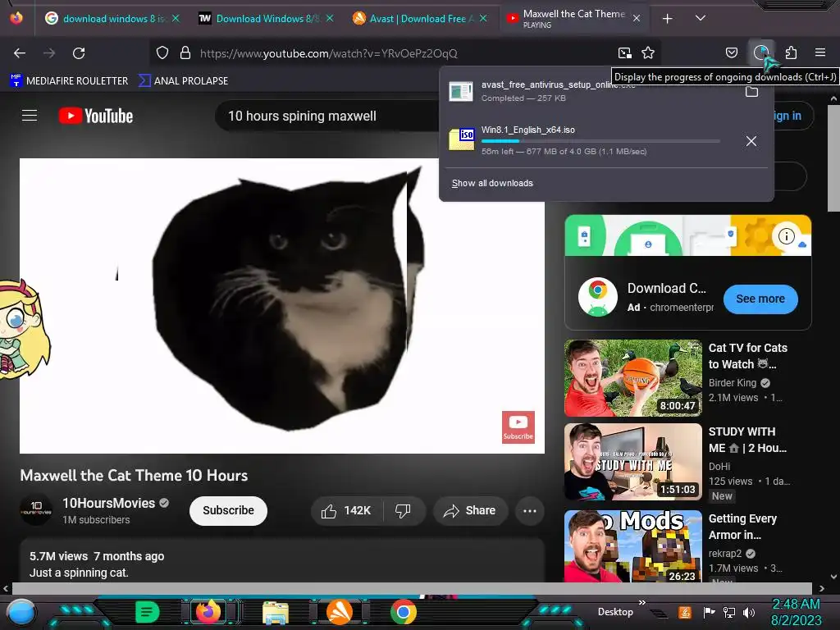Open a new tab with plus button
This screenshot has width=840, height=630.
pyautogui.click(x=667, y=19)
